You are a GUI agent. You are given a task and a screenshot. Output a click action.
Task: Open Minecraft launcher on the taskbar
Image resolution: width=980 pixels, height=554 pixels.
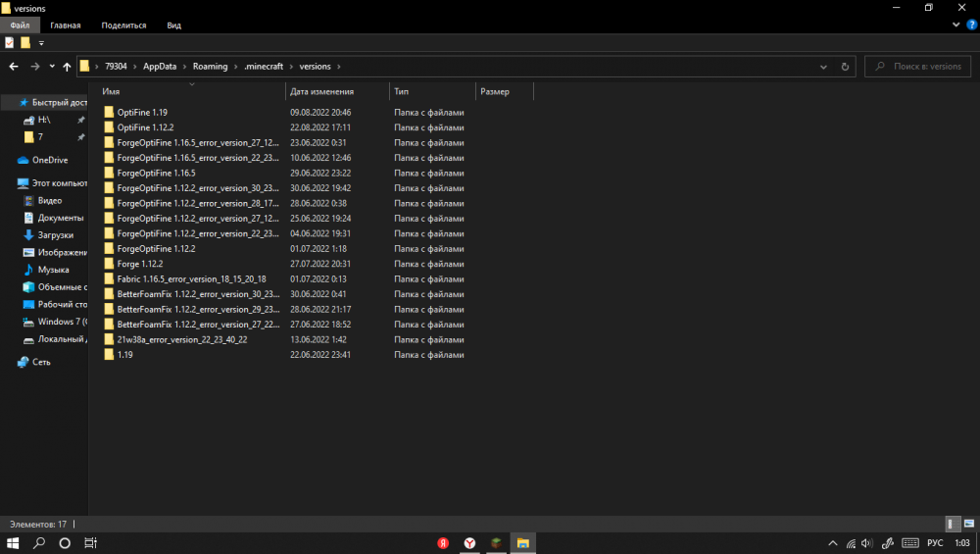(496, 543)
